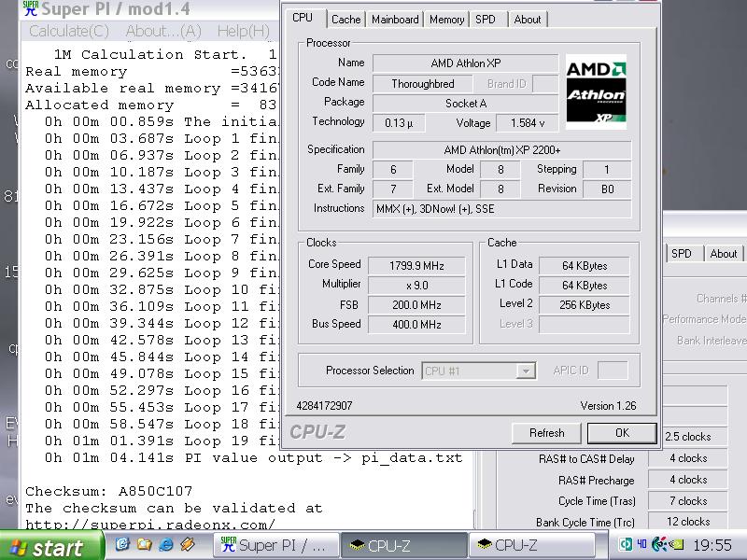
Task: Click the '4284172907' number in CPU-Z
Action: (324, 406)
